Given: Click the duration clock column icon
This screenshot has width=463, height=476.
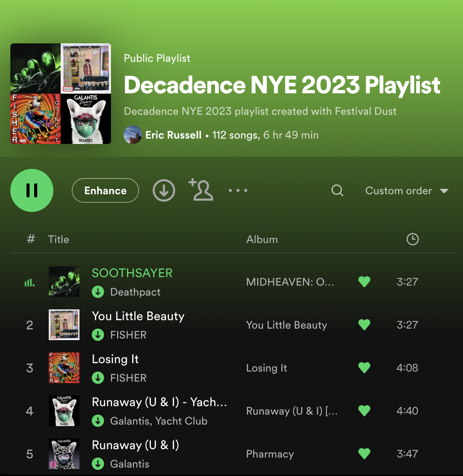Looking at the screenshot, I should pyautogui.click(x=413, y=239).
